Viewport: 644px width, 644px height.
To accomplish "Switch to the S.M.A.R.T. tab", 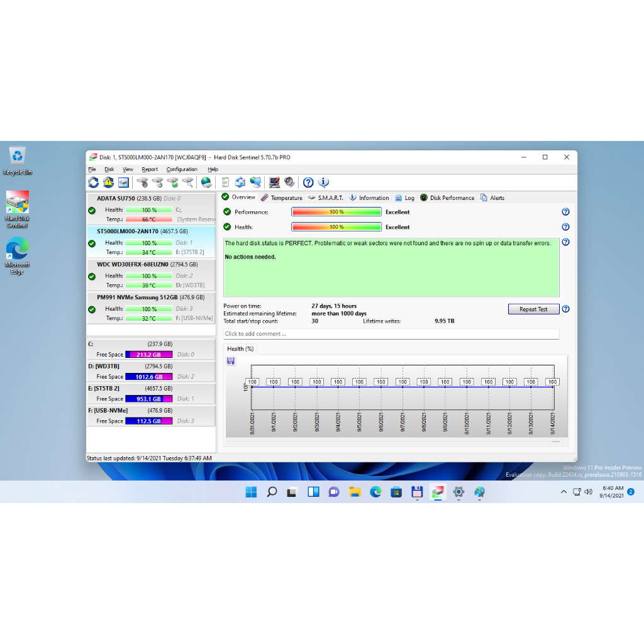I will coord(326,197).
